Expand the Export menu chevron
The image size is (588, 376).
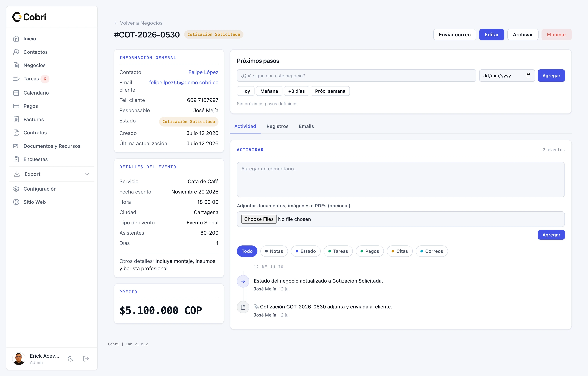pyautogui.click(x=87, y=174)
